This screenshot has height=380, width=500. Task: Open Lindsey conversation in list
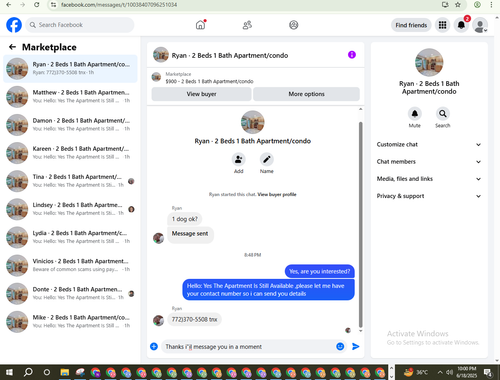coord(70,209)
